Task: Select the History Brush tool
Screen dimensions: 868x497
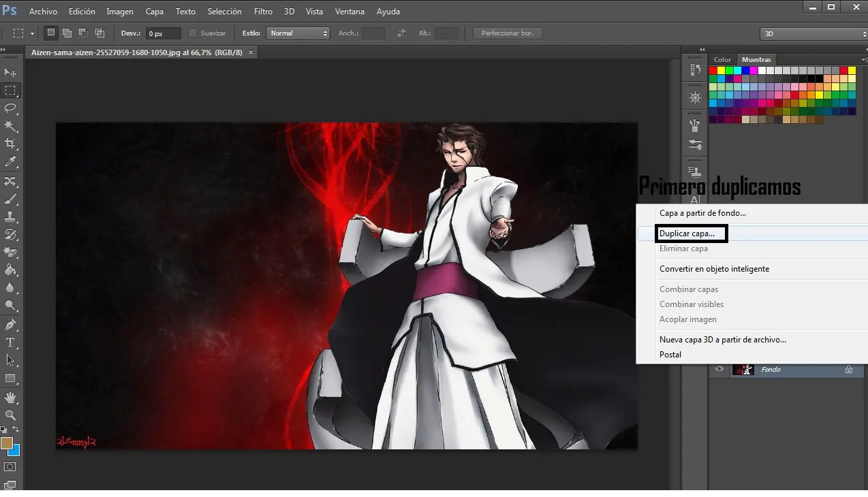Action: click(10, 235)
